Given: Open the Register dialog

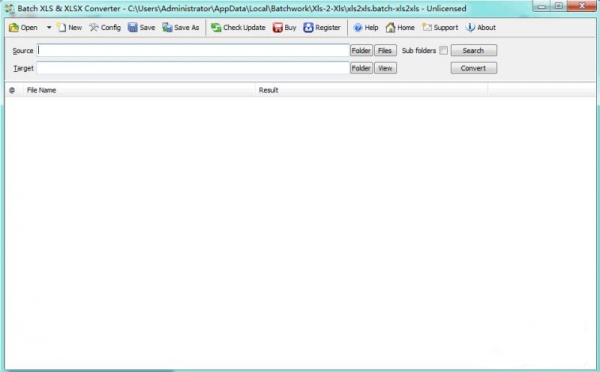Looking at the screenshot, I should point(322,28).
